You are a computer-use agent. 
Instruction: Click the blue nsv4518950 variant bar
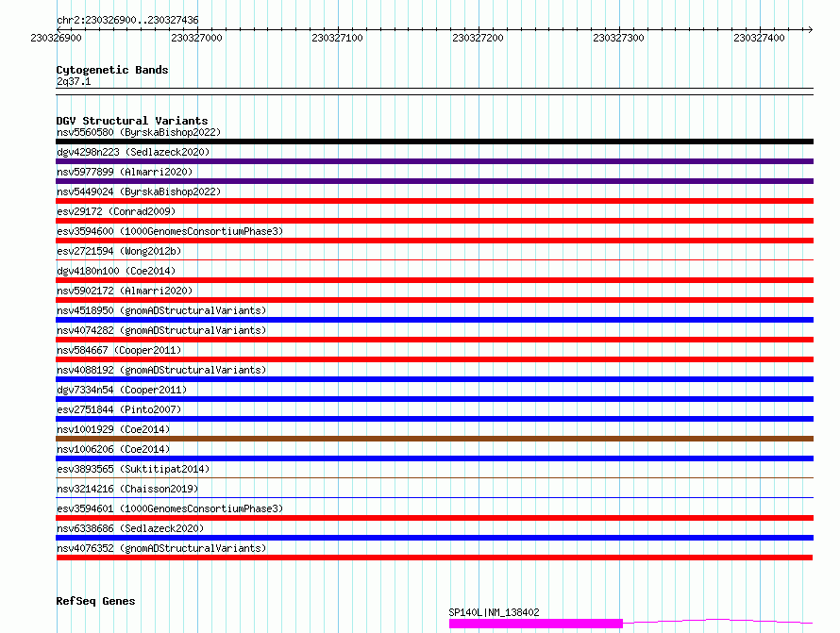pos(434,320)
